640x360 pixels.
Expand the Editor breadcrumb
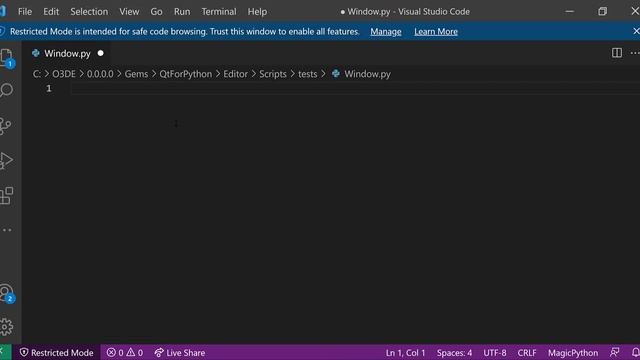pos(236,74)
